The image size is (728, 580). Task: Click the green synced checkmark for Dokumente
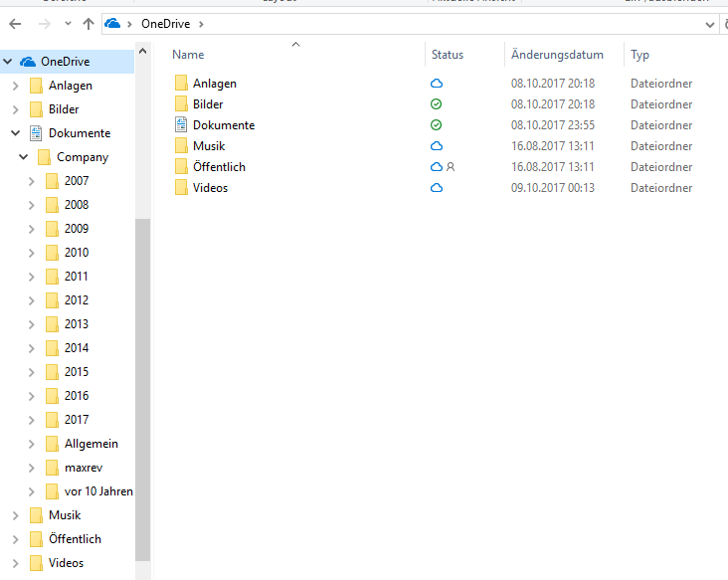tap(436, 125)
